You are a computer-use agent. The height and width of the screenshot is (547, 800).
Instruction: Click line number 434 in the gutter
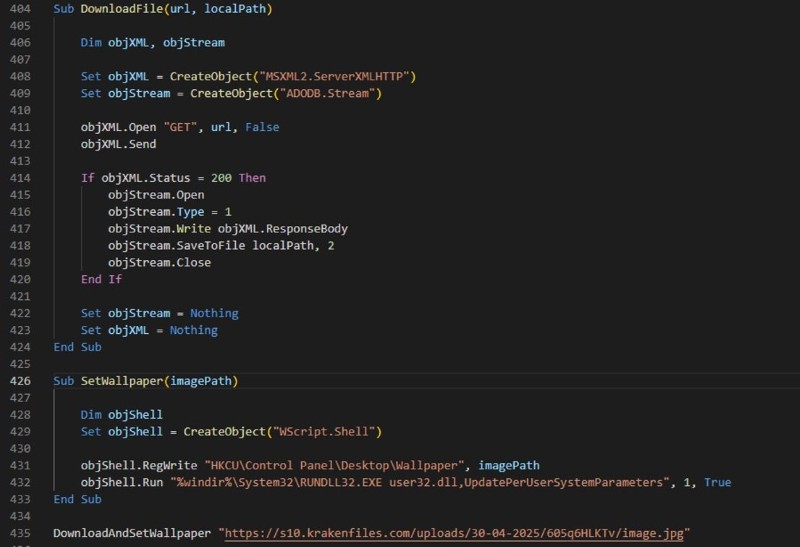20,516
